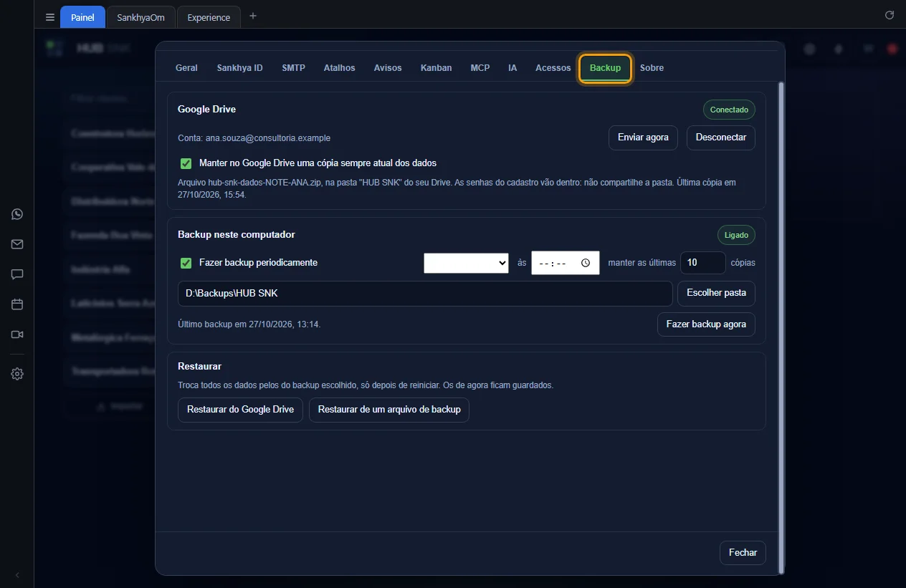Screen dimensions: 906x588
Task: Open the Sankhya ID settings tab
Action: [240, 68]
